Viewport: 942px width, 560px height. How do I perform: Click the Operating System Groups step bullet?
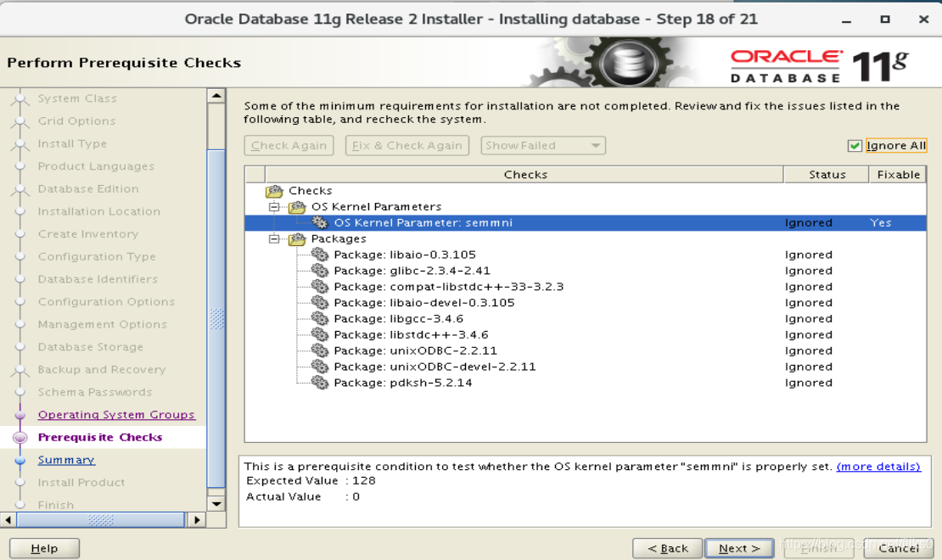click(x=20, y=415)
